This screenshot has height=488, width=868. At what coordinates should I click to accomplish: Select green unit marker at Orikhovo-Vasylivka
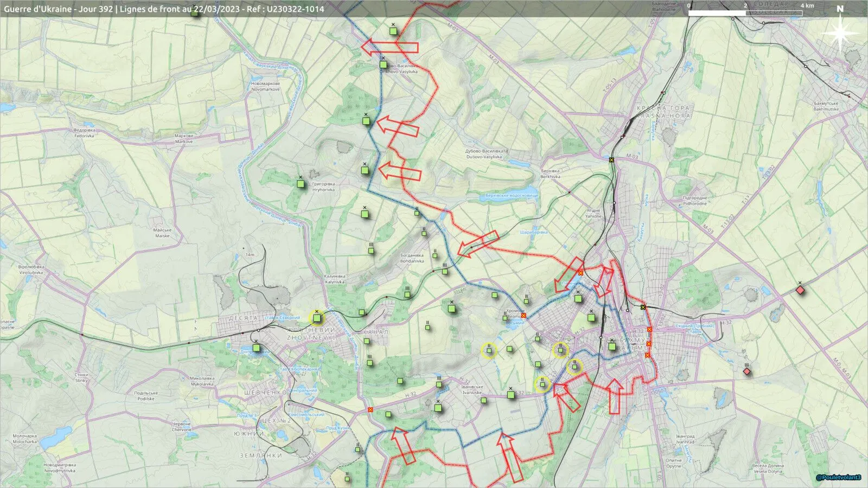[x=384, y=65]
